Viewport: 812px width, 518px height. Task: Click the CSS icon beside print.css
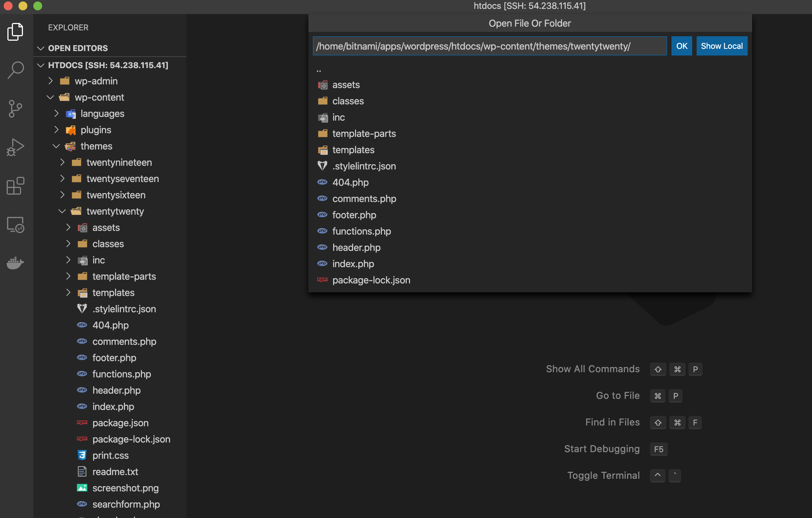82,455
